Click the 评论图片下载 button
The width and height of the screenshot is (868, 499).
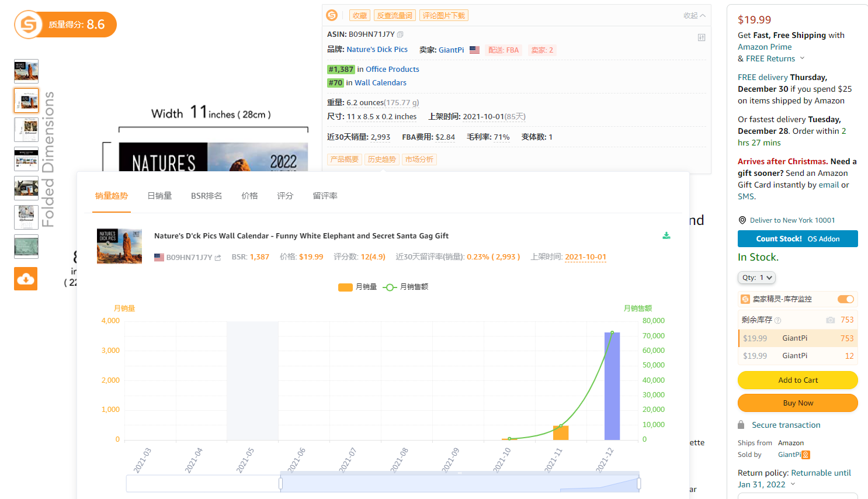[444, 16]
